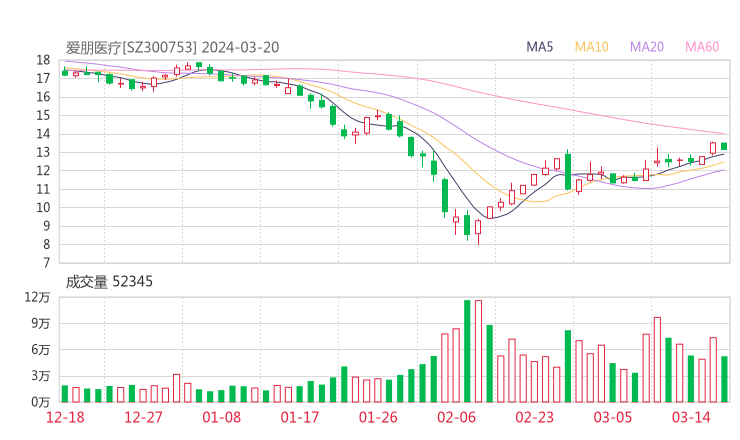Click the 成交量 52345 volume label
The width and height of the screenshot is (740, 440).
coord(109,282)
